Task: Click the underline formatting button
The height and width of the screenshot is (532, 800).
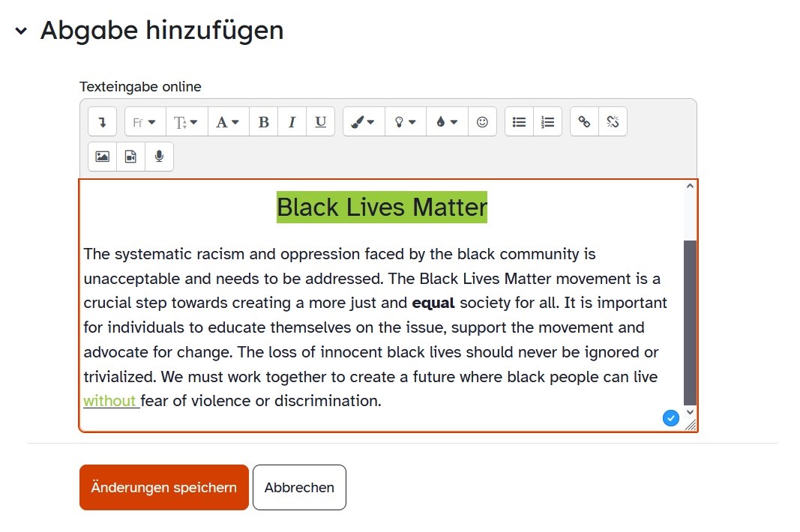Action: click(320, 122)
